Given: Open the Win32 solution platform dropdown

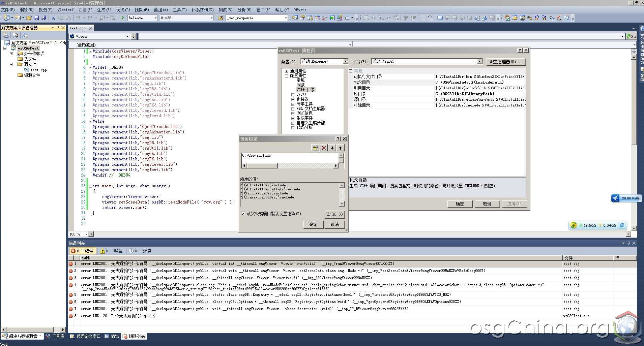Looking at the screenshot, I should pyautogui.click(x=211, y=18).
